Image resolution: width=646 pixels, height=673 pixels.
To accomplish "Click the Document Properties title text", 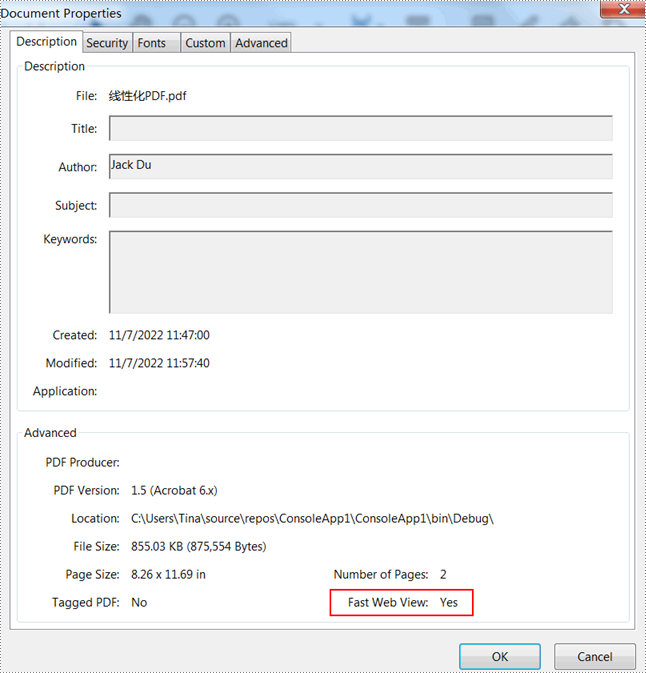I will point(61,13).
